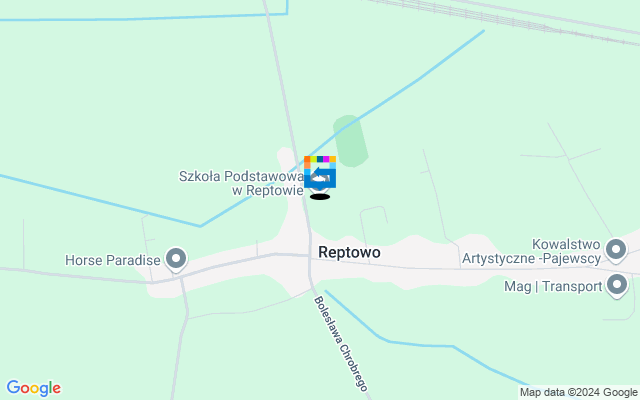Click the Kowalstwo Artystyczne -Pajewscy label

(531, 251)
